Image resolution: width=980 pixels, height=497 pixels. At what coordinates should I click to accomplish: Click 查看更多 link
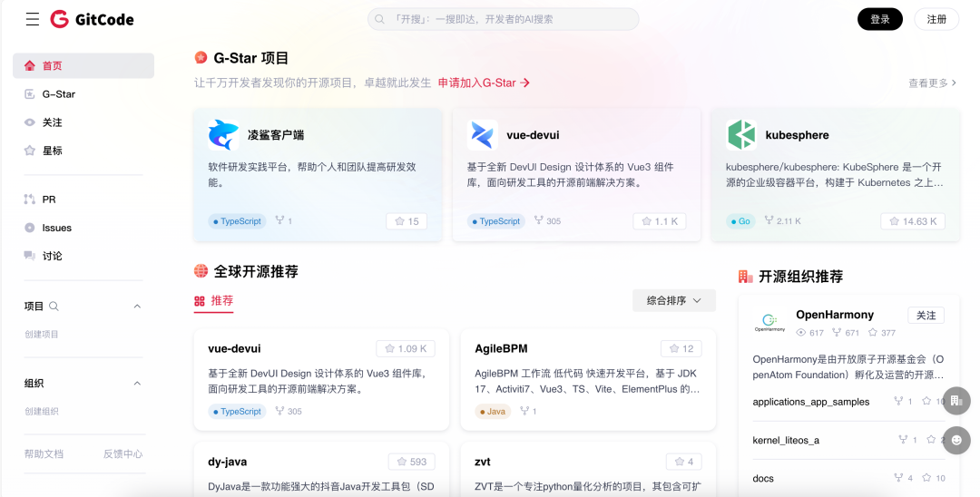pos(932,83)
